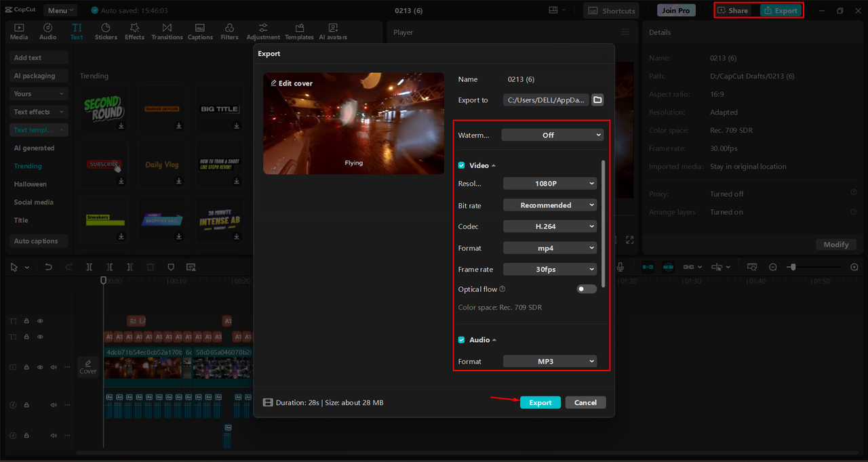Click the Join Pro button
This screenshot has height=462, width=868.
[676, 10]
